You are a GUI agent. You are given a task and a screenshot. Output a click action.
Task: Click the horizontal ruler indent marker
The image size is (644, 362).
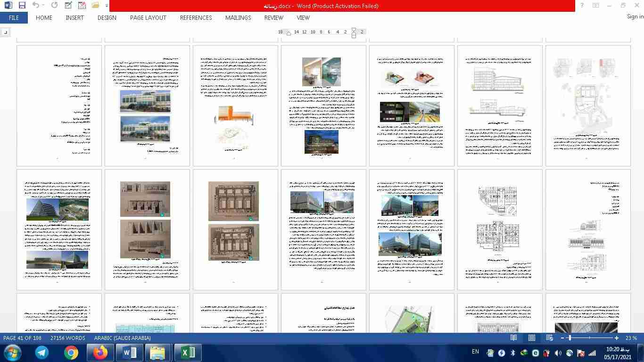(x=354, y=32)
